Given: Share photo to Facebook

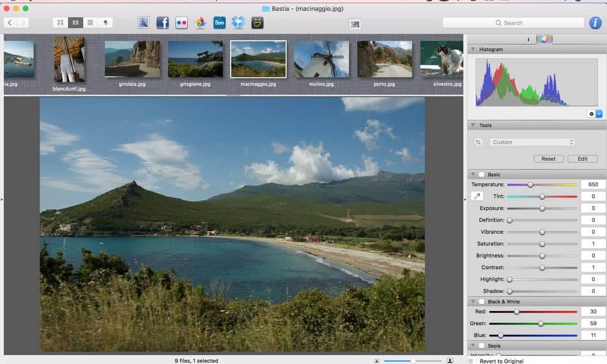Looking at the screenshot, I should point(162,23).
